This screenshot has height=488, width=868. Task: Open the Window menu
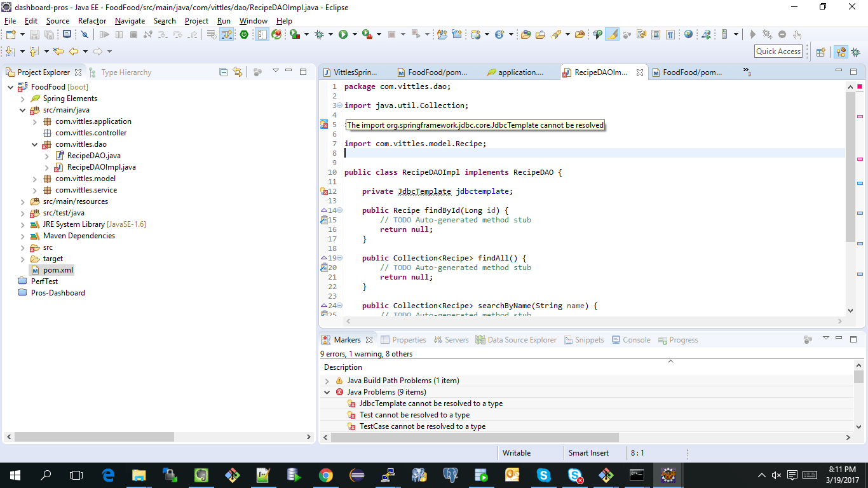click(x=253, y=21)
